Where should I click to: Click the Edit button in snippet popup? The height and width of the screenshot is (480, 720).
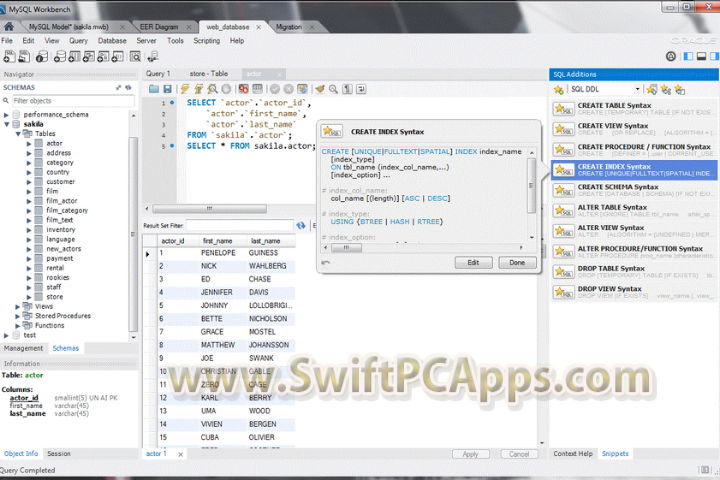click(x=473, y=262)
